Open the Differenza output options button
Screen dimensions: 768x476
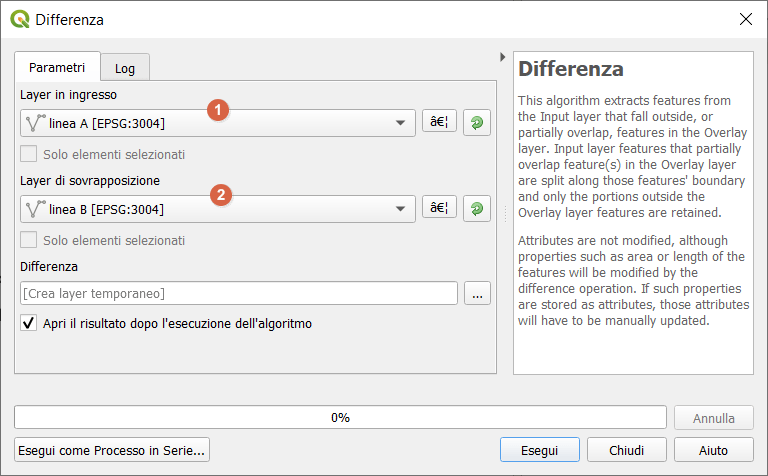(x=477, y=294)
